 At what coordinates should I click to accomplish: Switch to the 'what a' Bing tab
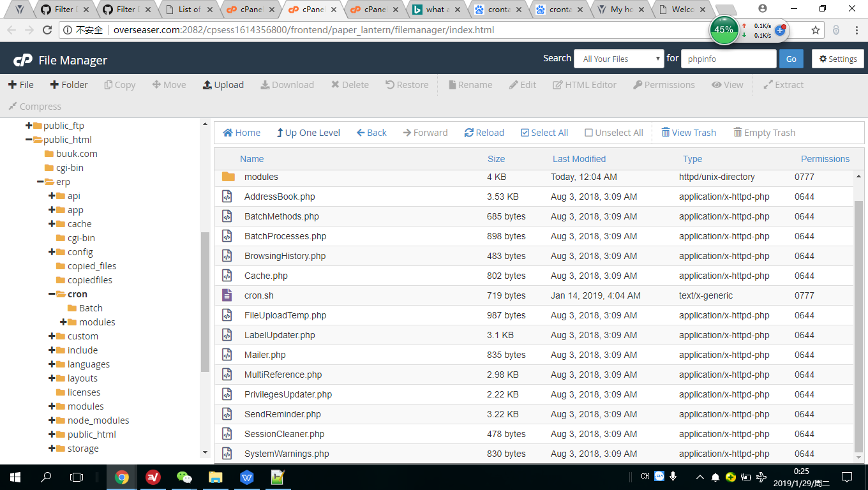tap(436, 10)
